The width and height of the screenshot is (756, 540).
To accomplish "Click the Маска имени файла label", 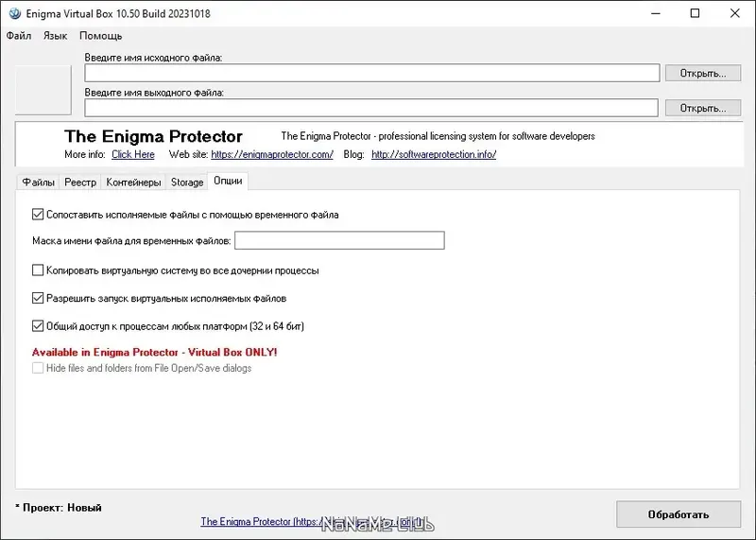I will 131,241.
